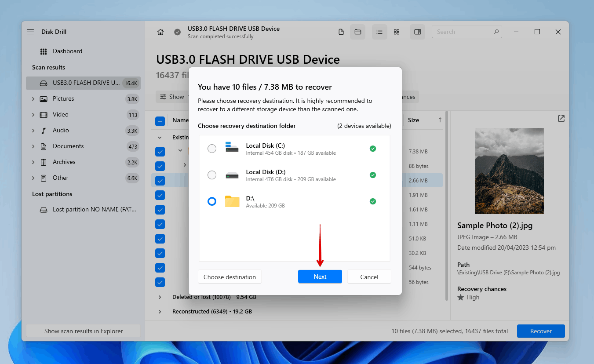Uncheck checkbox for 88 bytes row
Image resolution: width=594 pixels, height=364 pixels.
[x=160, y=166]
